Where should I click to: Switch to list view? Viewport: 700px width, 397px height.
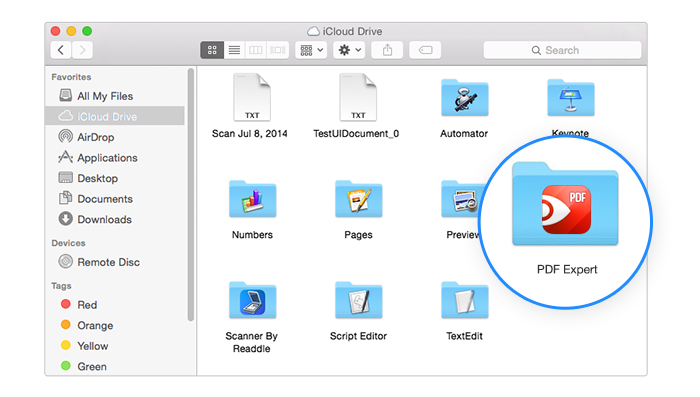point(234,50)
